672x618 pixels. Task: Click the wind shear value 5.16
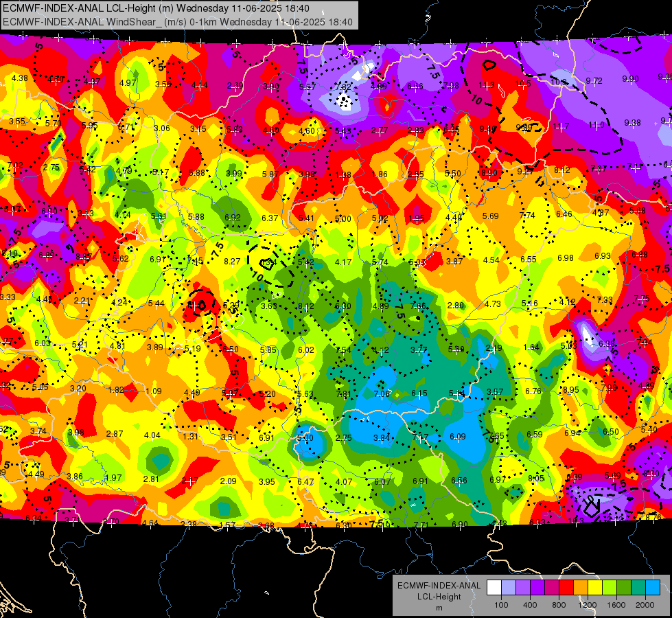click(530, 304)
